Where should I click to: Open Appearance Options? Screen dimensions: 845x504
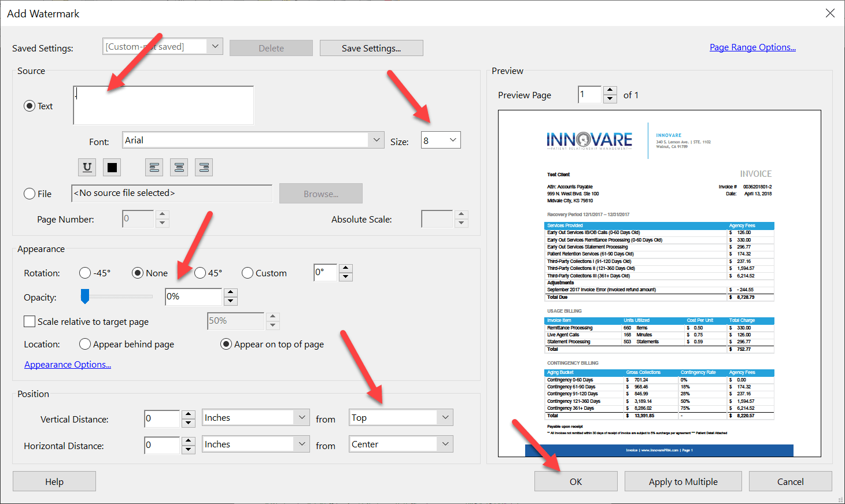point(67,364)
